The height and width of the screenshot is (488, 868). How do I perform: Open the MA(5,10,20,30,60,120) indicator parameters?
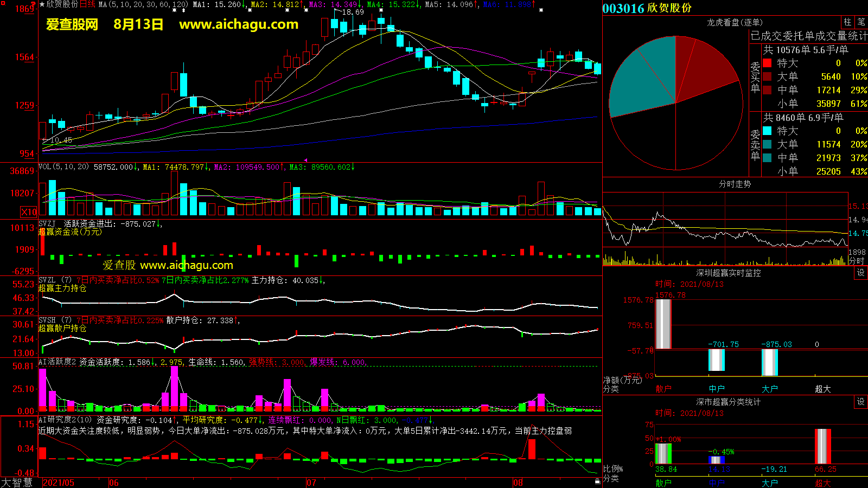coord(143,4)
